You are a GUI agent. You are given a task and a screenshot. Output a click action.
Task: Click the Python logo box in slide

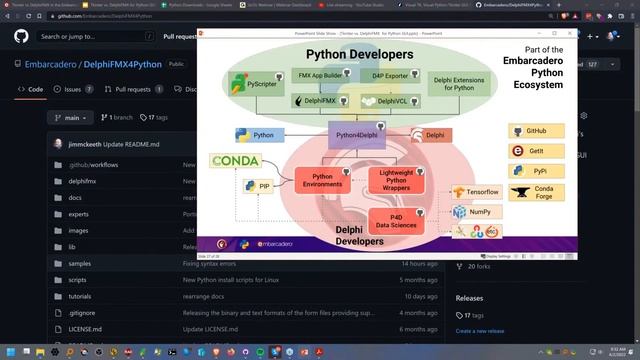click(260, 135)
